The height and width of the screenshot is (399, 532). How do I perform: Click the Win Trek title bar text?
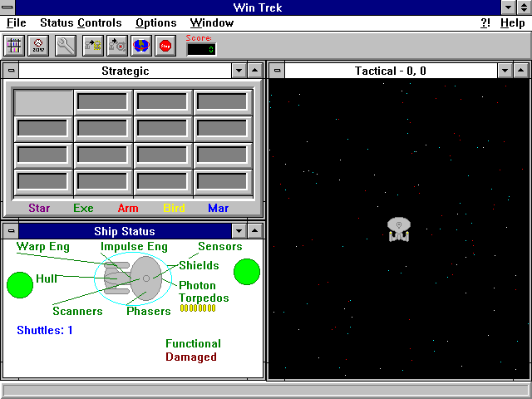click(258, 7)
